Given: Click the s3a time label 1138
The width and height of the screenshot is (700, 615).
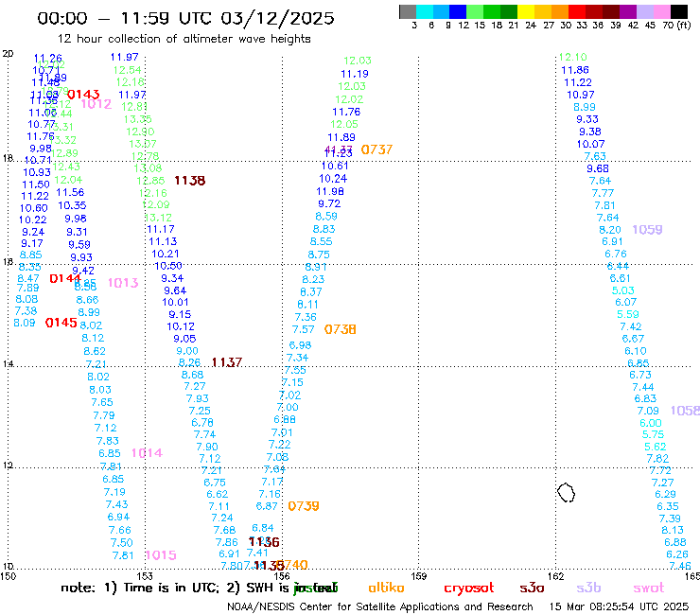Looking at the screenshot, I should [x=190, y=181].
